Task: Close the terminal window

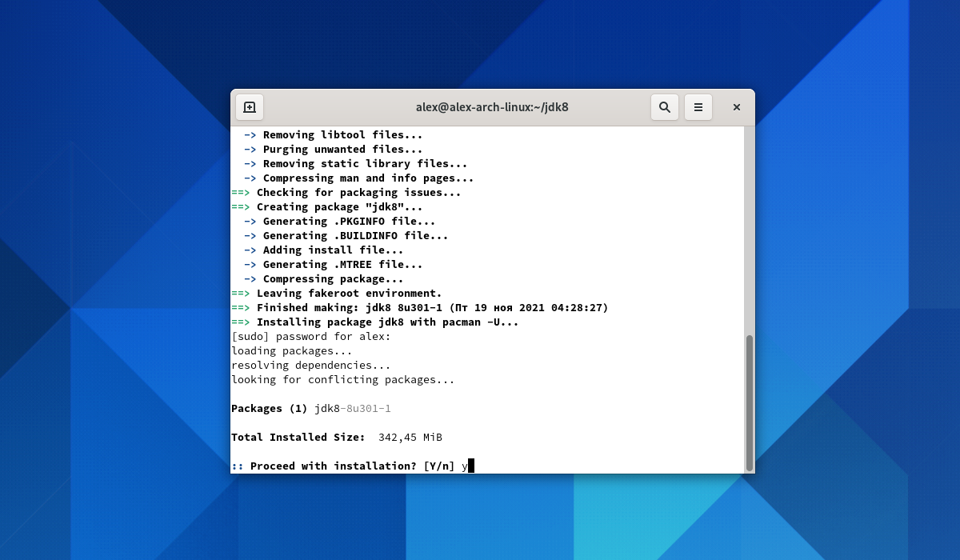Action: (x=737, y=107)
